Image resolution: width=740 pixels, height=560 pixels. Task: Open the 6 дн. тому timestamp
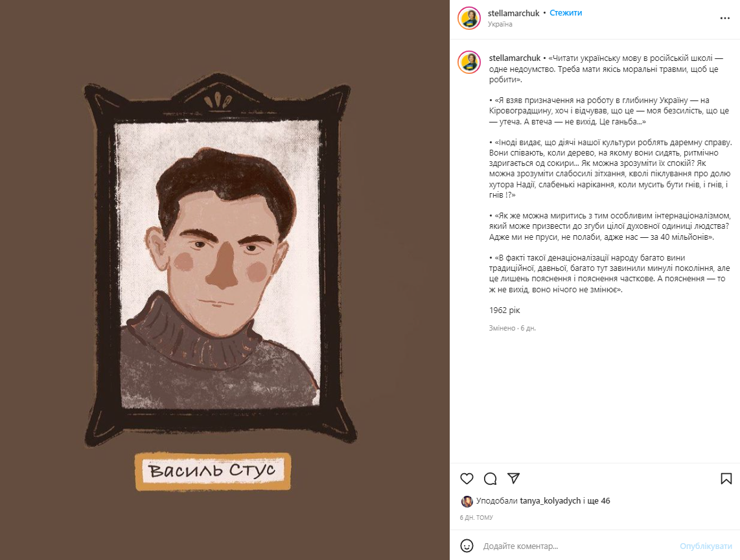coord(476,517)
